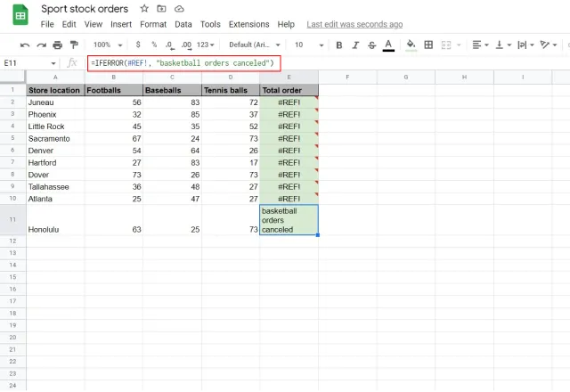Click the fill handle on cell E11
570x392 pixels.
pos(318,235)
